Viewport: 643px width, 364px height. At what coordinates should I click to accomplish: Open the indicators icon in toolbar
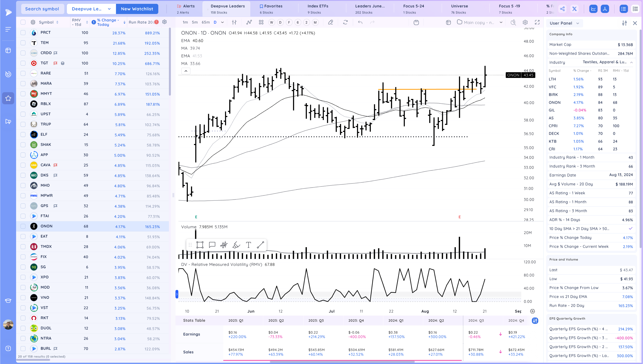pyautogui.click(x=249, y=22)
